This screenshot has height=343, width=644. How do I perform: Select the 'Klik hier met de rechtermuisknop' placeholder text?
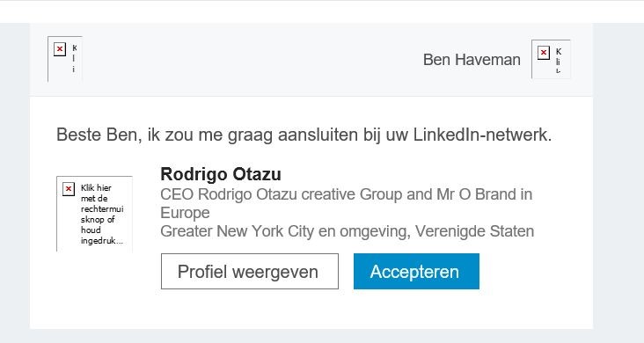102,214
